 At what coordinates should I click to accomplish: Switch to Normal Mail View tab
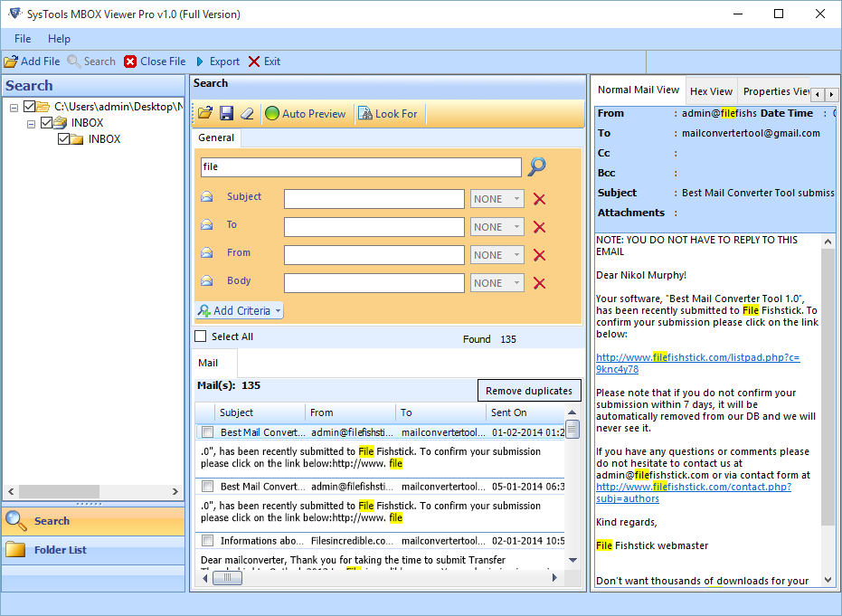639,90
